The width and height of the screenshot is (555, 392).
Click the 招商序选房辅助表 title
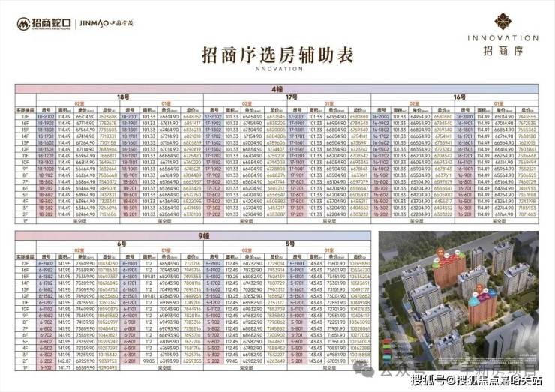click(277, 55)
